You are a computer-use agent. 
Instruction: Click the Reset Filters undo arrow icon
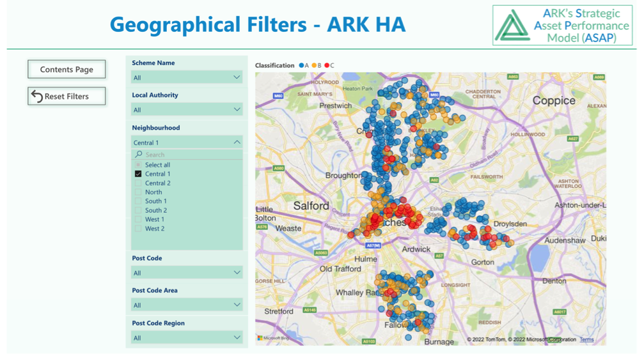[37, 96]
